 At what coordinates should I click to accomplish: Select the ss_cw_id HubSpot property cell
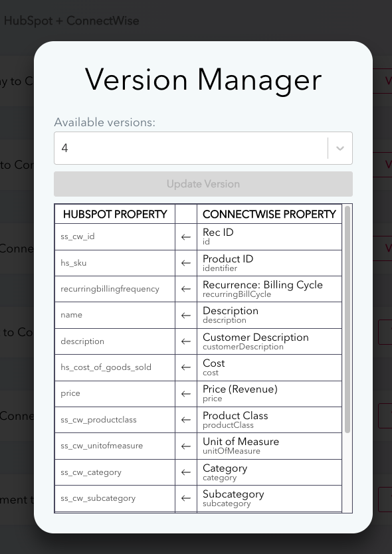point(115,236)
